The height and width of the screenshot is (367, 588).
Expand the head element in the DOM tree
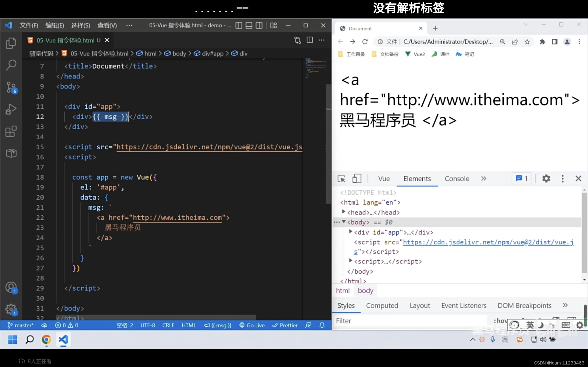[x=344, y=212]
